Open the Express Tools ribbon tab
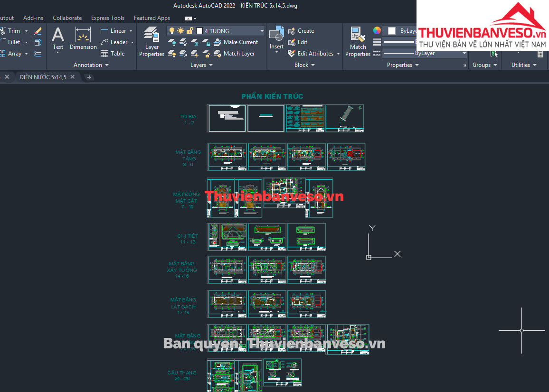The image size is (549, 392). tap(107, 18)
